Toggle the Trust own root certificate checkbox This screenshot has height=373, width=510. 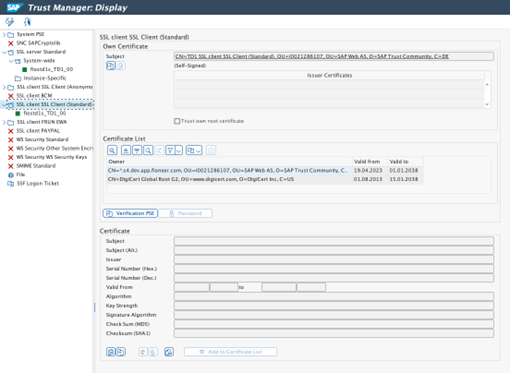point(177,121)
